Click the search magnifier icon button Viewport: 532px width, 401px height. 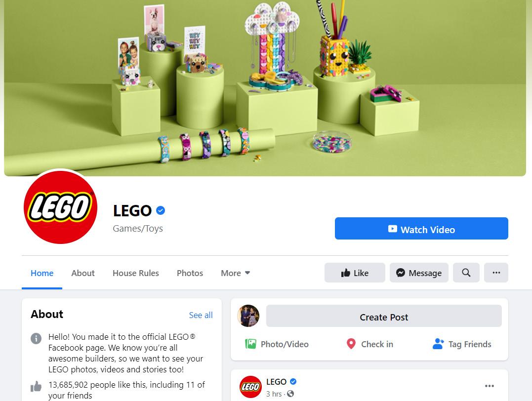coord(466,273)
